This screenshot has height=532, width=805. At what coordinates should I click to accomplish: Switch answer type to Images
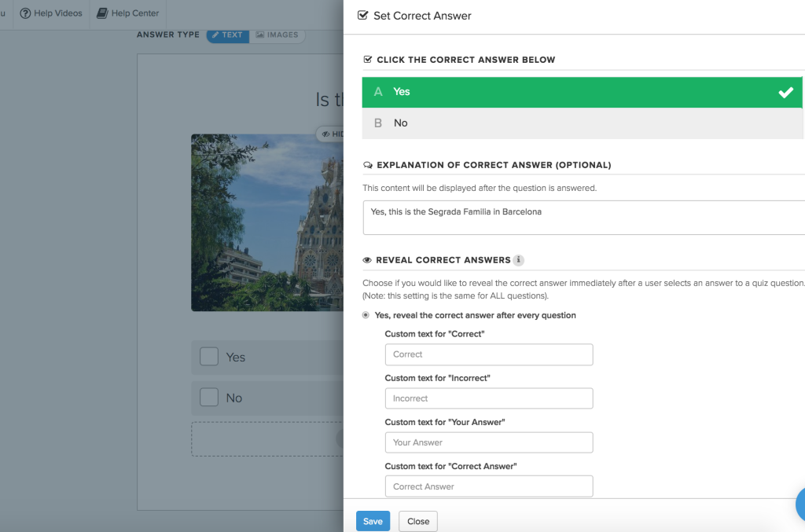(278, 35)
